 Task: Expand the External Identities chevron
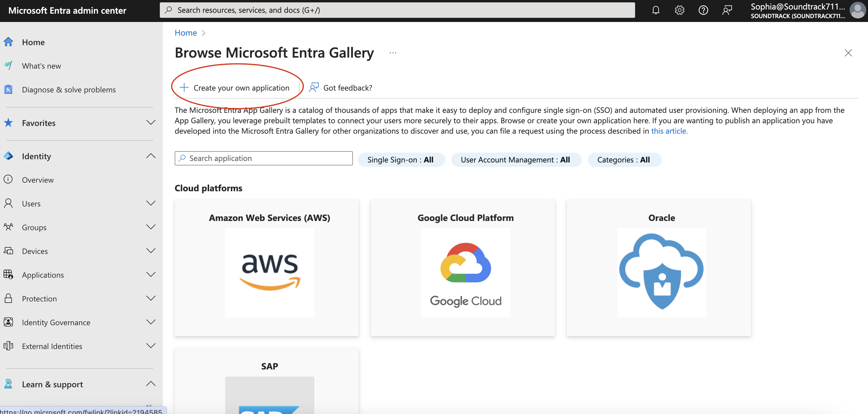(151, 346)
